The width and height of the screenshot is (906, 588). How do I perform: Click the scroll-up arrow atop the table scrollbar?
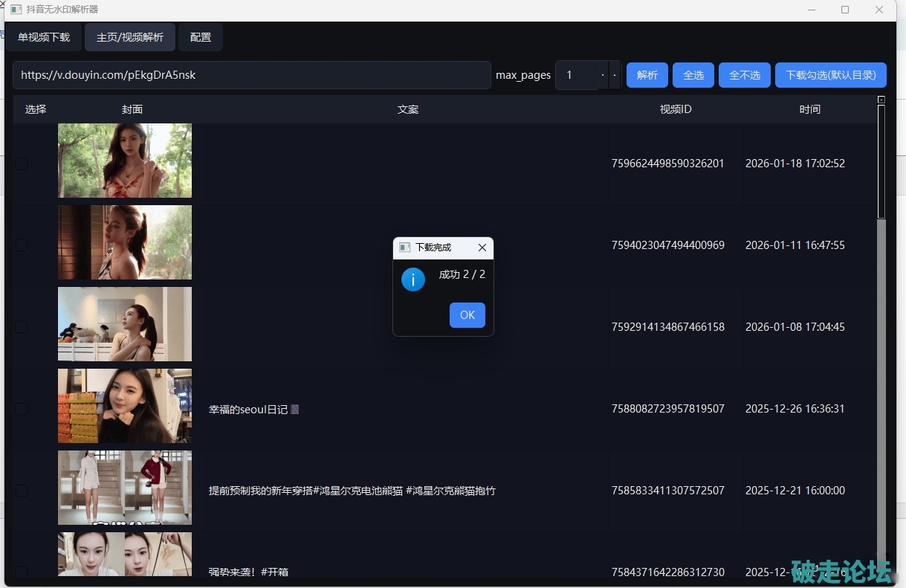(881, 100)
